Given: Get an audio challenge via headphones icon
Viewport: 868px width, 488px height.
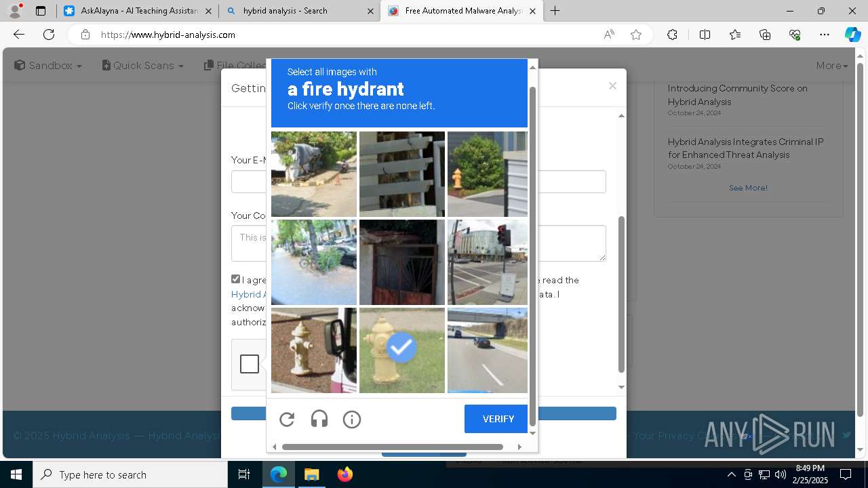Looking at the screenshot, I should [319, 420].
